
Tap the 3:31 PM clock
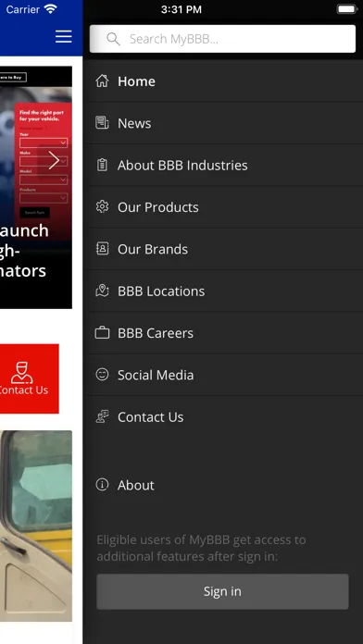coord(181,9)
